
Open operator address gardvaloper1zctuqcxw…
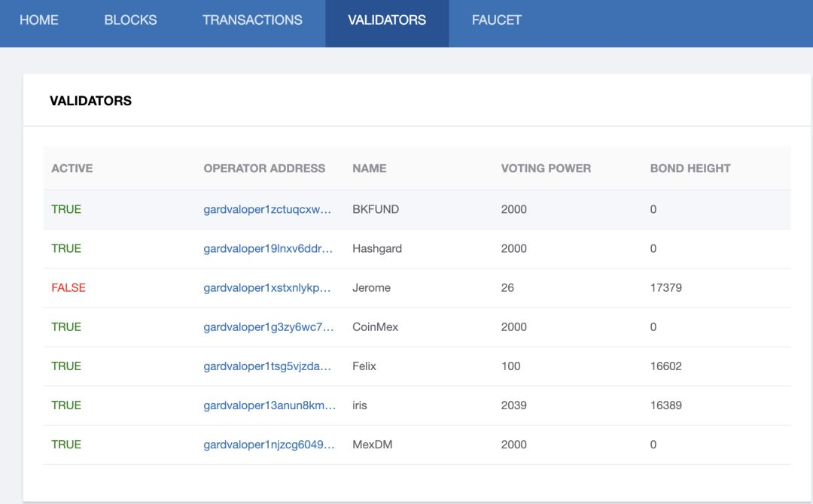tap(267, 209)
